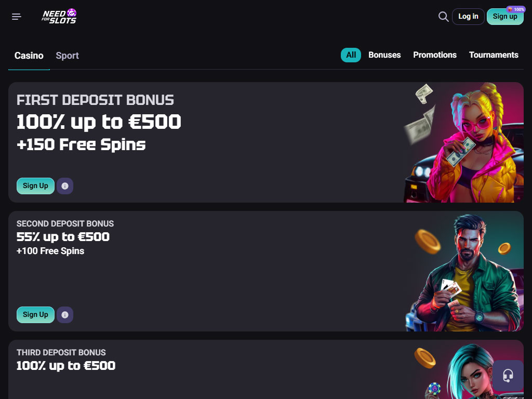Screen dimensions: 532x399
Task: Filter by Promotions
Action: pyautogui.click(x=435, y=55)
